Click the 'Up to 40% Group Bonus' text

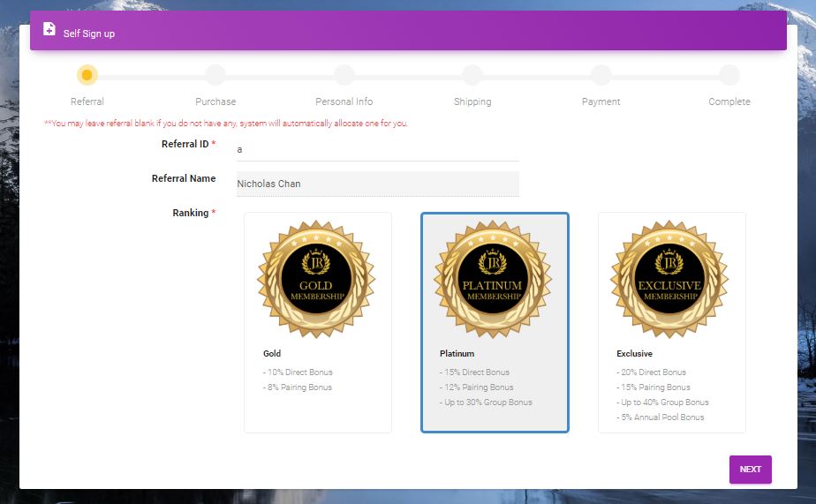[x=663, y=402]
